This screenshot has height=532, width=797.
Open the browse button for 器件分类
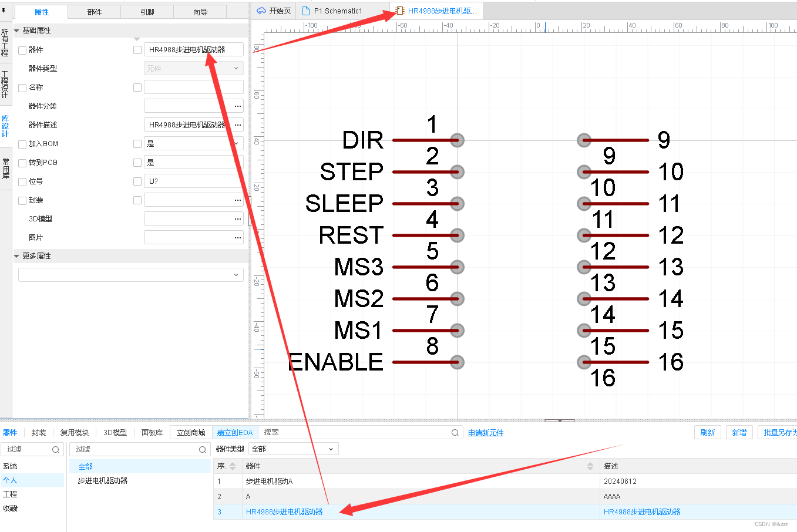coord(238,106)
